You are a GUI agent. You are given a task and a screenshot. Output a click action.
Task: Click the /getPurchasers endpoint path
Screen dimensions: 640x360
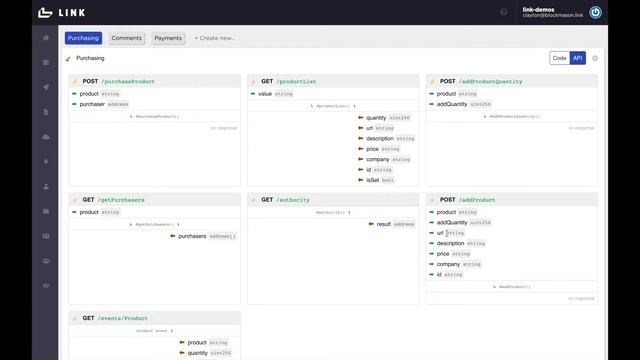pos(121,200)
